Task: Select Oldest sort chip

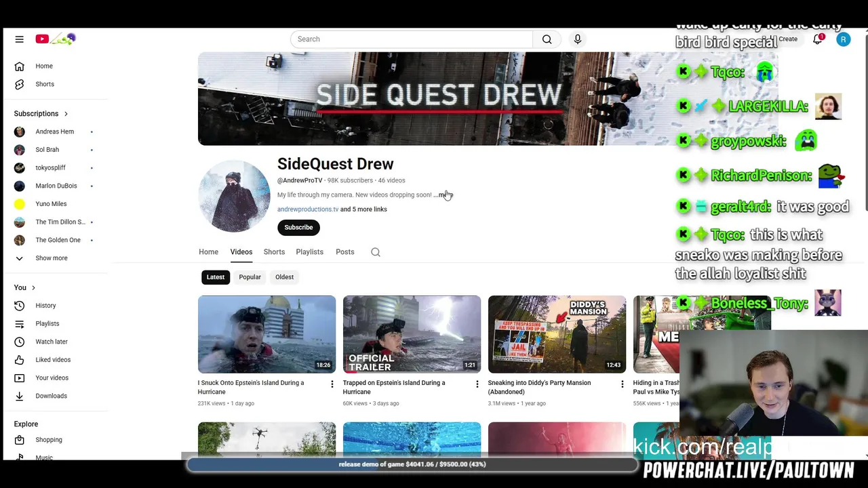Action: click(284, 277)
